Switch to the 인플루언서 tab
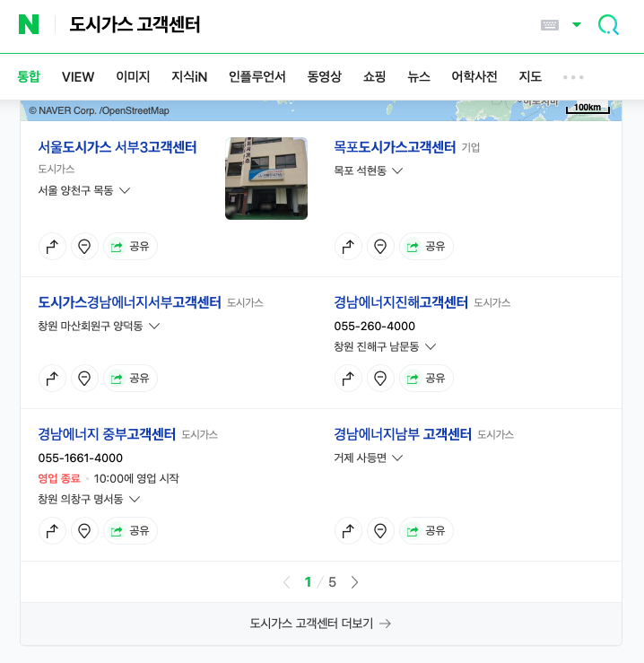This screenshot has height=663, width=644. [257, 76]
